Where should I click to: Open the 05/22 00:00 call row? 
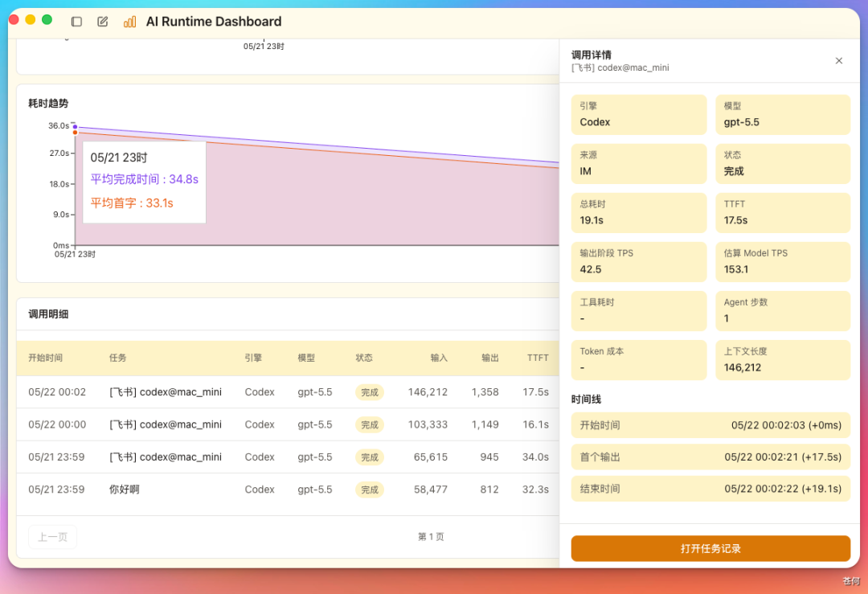point(288,424)
